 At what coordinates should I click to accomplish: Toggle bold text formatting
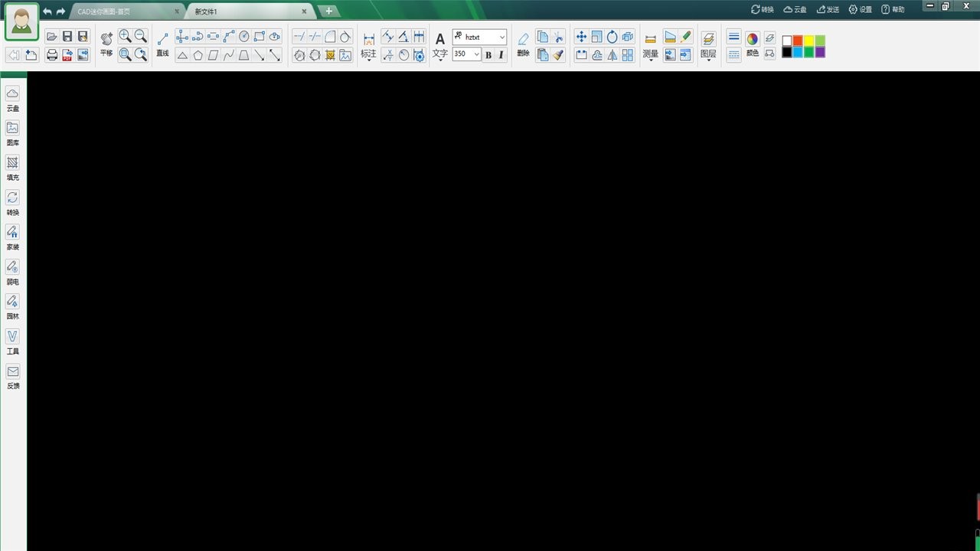[488, 54]
